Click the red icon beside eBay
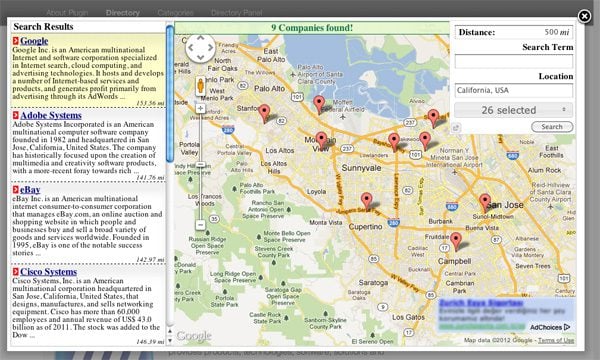Screen dimensions: 600x360 tap(15, 189)
